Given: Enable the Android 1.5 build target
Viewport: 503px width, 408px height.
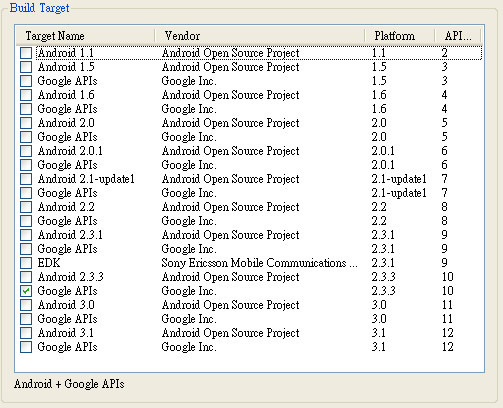Looking at the screenshot, I should [26, 67].
